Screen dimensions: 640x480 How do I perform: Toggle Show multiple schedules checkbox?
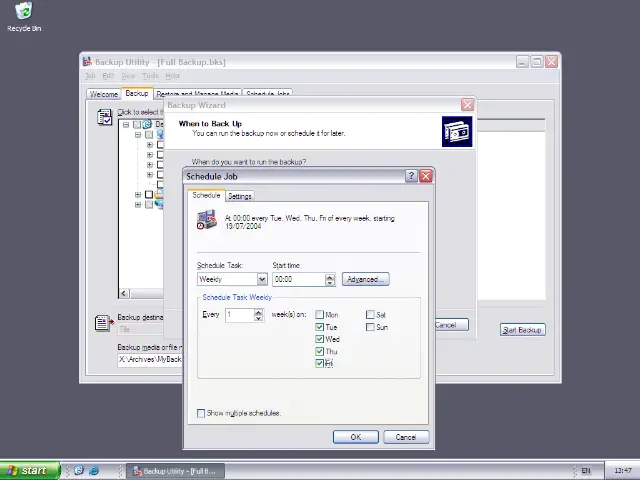click(202, 413)
